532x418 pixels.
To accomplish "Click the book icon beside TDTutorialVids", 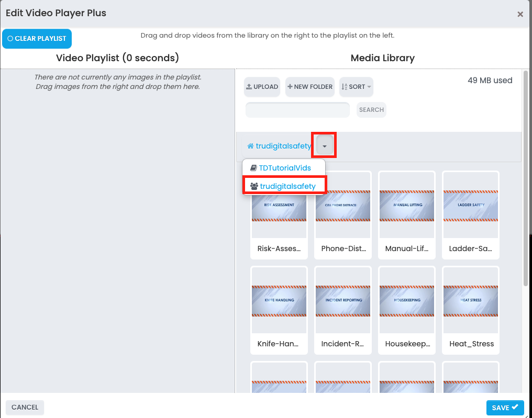I will 253,168.
